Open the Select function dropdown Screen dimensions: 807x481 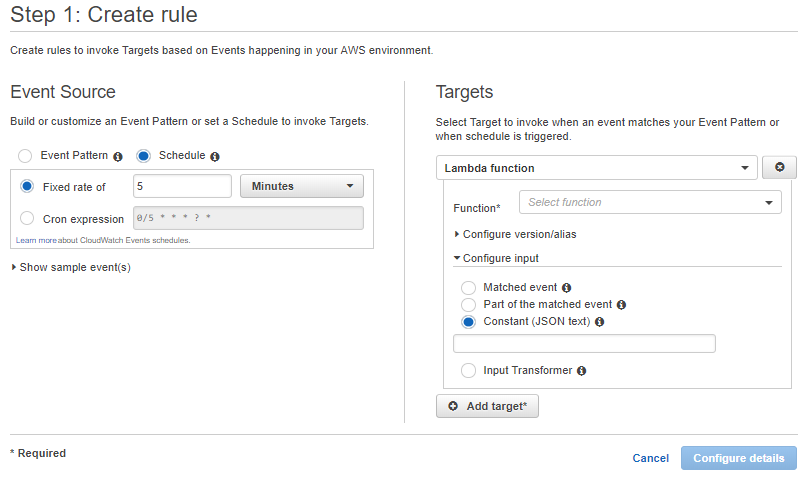[x=649, y=203]
